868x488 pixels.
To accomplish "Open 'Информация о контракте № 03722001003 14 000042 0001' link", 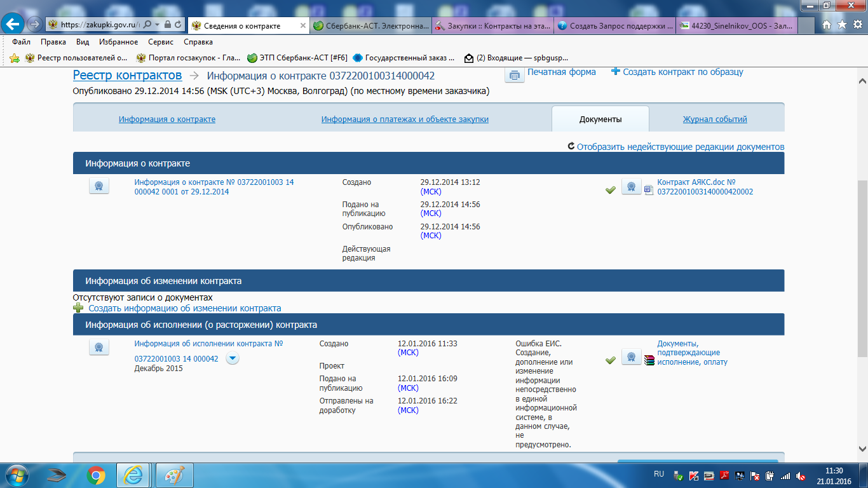I will pyautogui.click(x=214, y=187).
